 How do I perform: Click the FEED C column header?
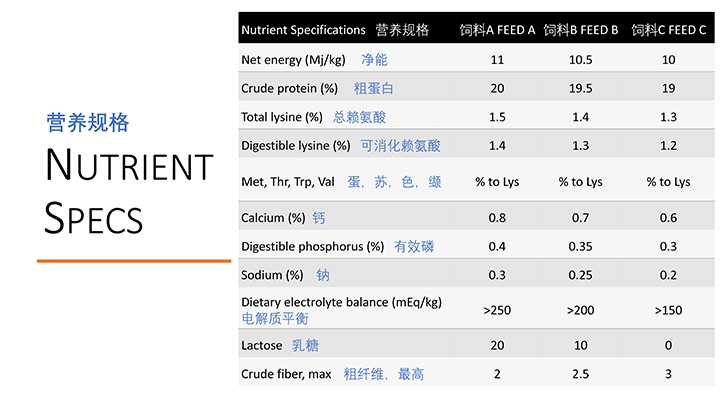667,30
